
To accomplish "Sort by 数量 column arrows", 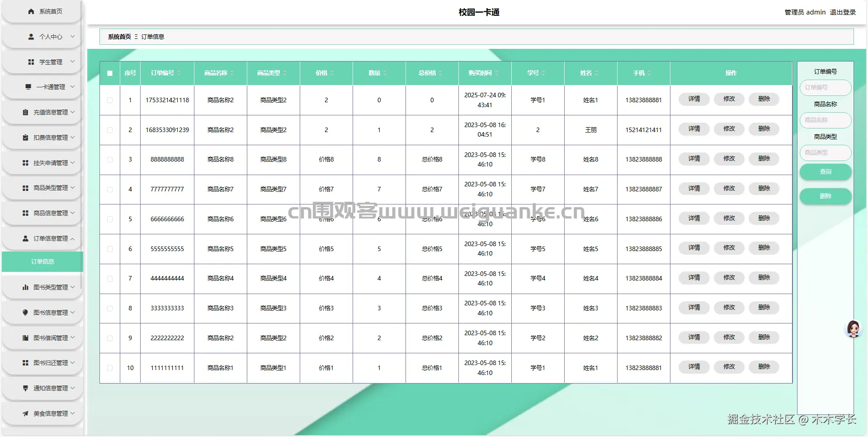I will point(385,73).
